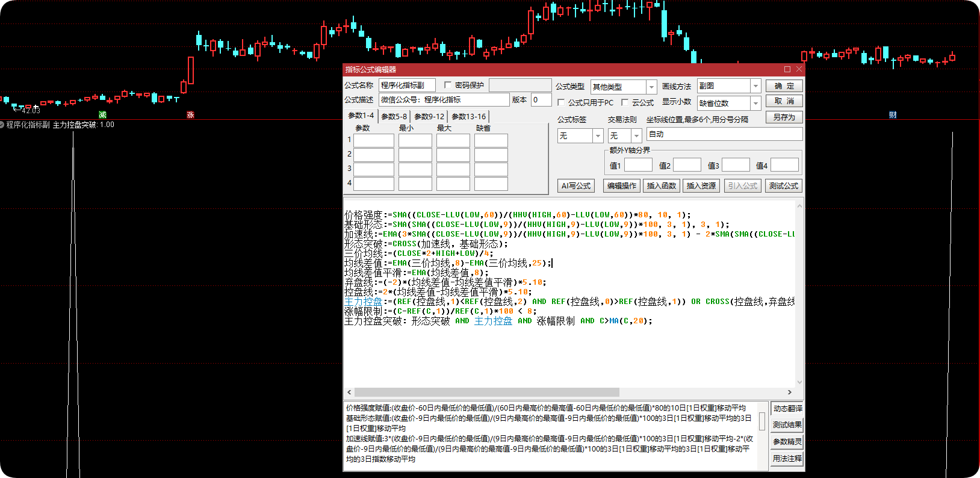Select the 参数13-16 tab
The height and width of the screenshot is (478, 980).
pos(468,116)
